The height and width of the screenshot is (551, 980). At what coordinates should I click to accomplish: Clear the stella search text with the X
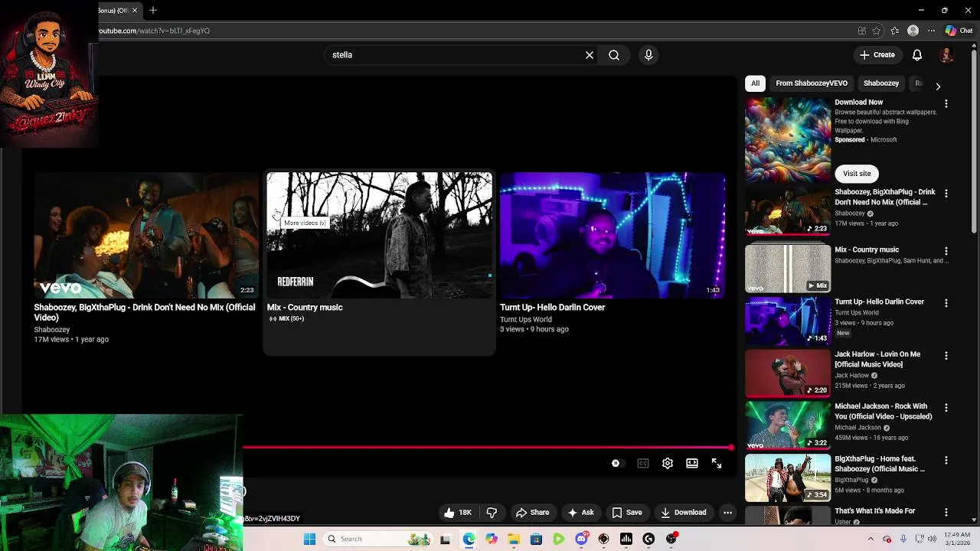(590, 55)
